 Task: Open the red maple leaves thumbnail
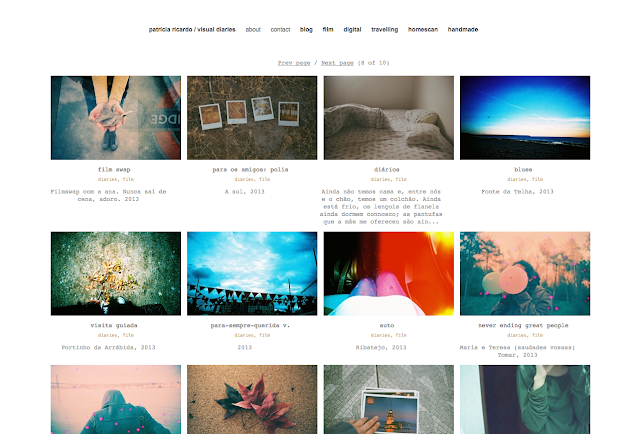(x=252, y=399)
